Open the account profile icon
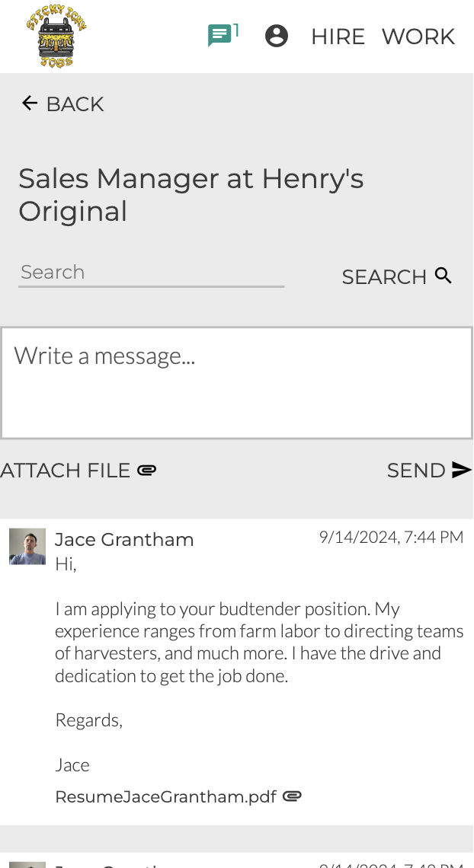The image size is (474, 868). pos(277,36)
